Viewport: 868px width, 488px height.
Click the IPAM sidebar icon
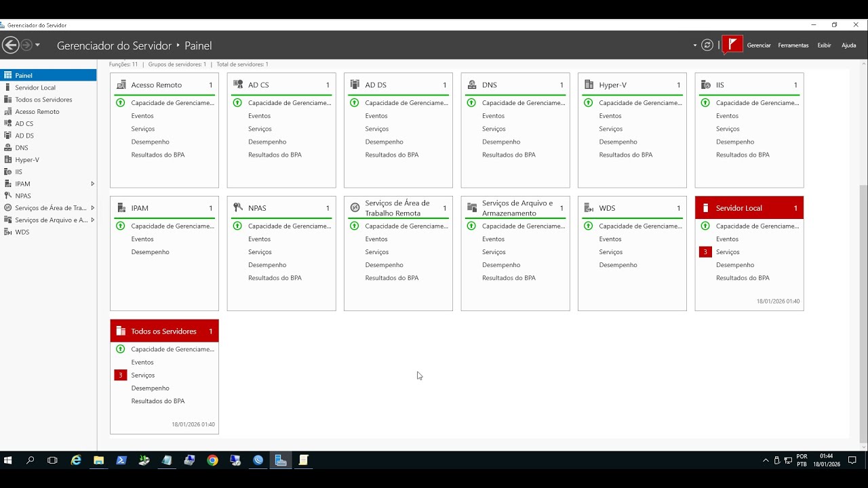tap(8, 184)
